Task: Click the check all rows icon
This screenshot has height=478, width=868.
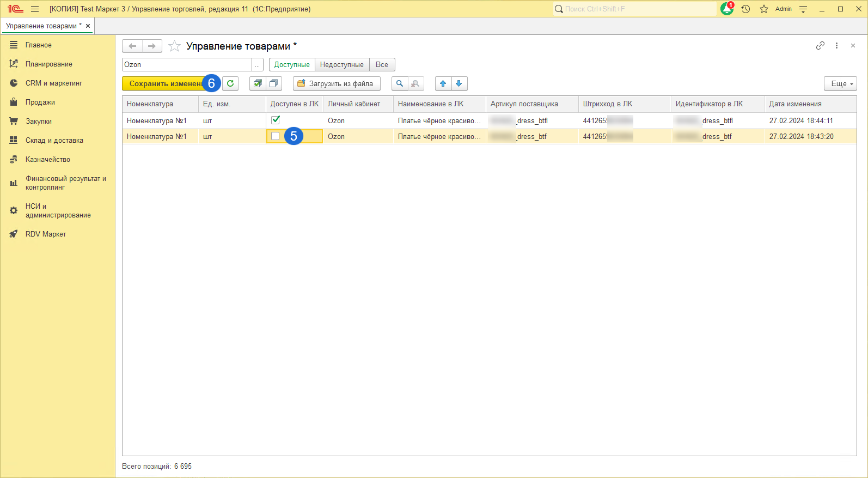Action: pyautogui.click(x=258, y=83)
